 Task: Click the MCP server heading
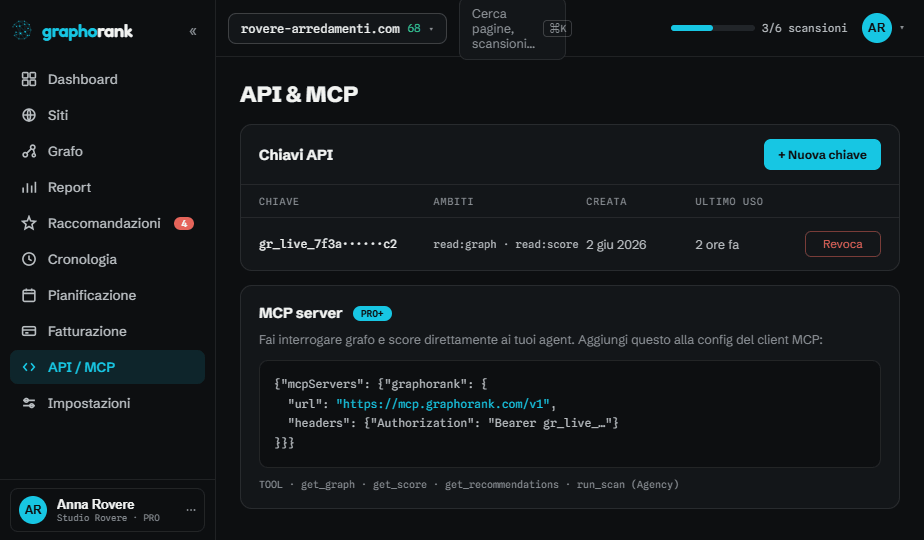[x=301, y=313]
